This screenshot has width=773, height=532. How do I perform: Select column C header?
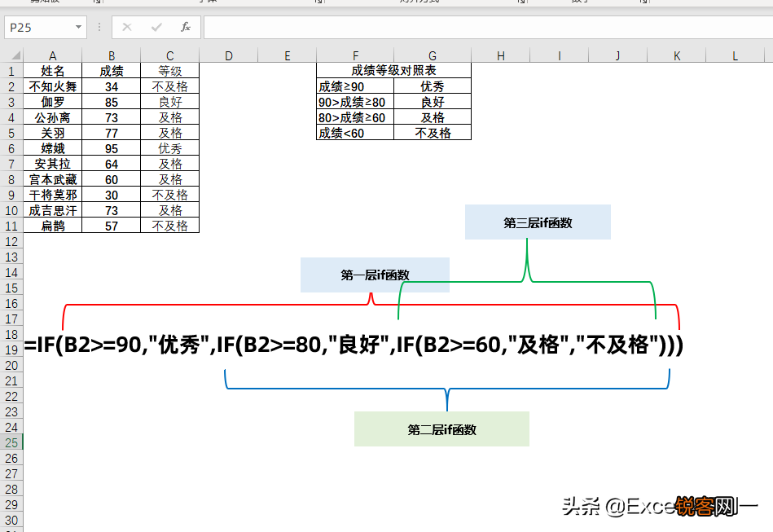170,55
